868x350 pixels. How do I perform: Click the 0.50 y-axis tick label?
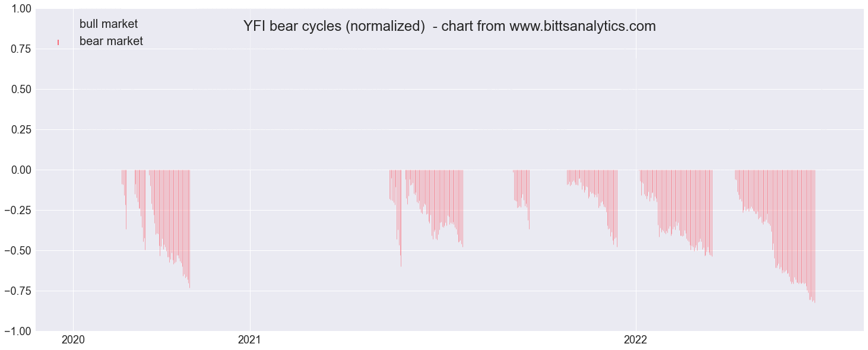21,90
